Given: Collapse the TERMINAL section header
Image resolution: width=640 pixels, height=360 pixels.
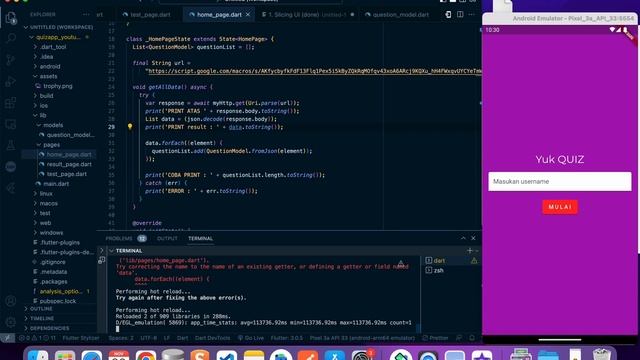Looking at the screenshot, I should 129,251.
